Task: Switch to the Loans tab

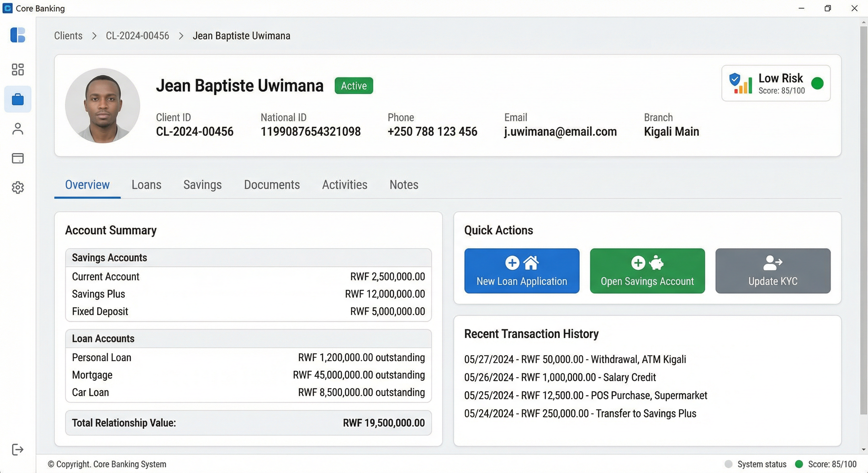Action: pyautogui.click(x=146, y=184)
